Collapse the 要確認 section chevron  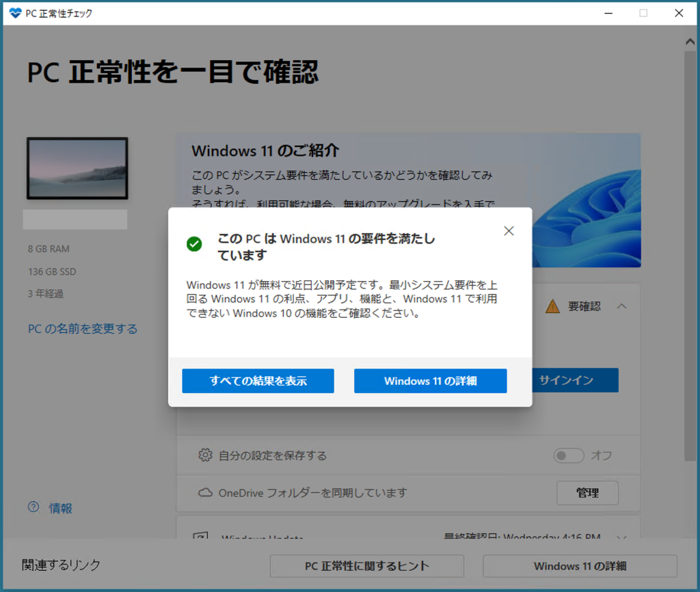click(622, 306)
